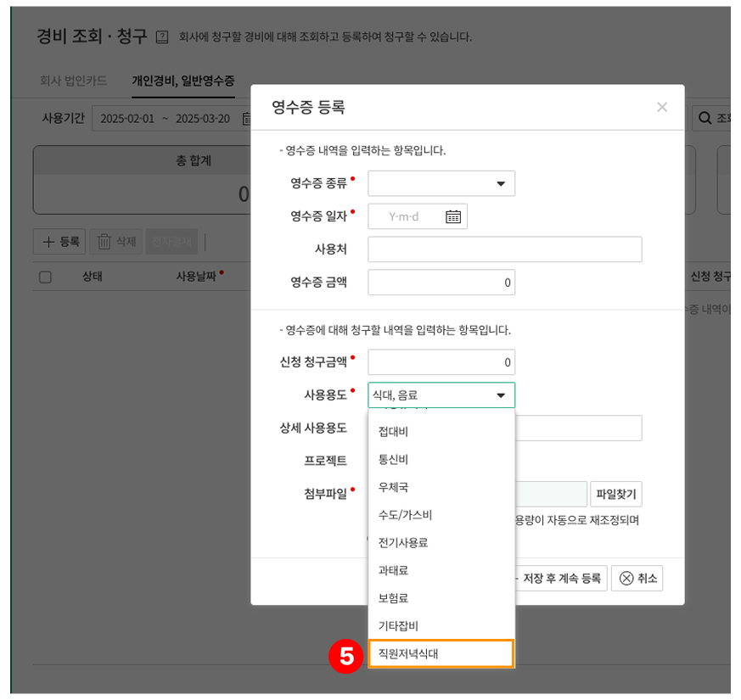Choose 접대비 from the dropdown options
The height and width of the screenshot is (700, 741).
[395, 429]
